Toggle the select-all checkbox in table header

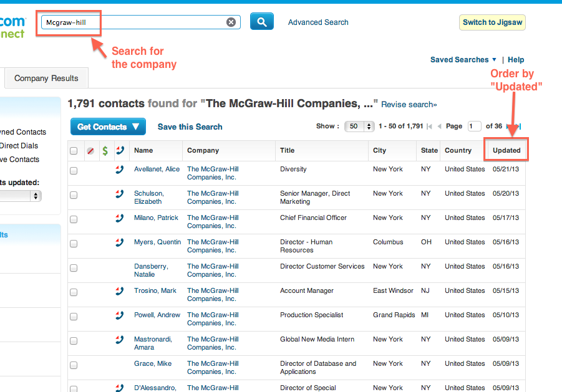(74, 151)
